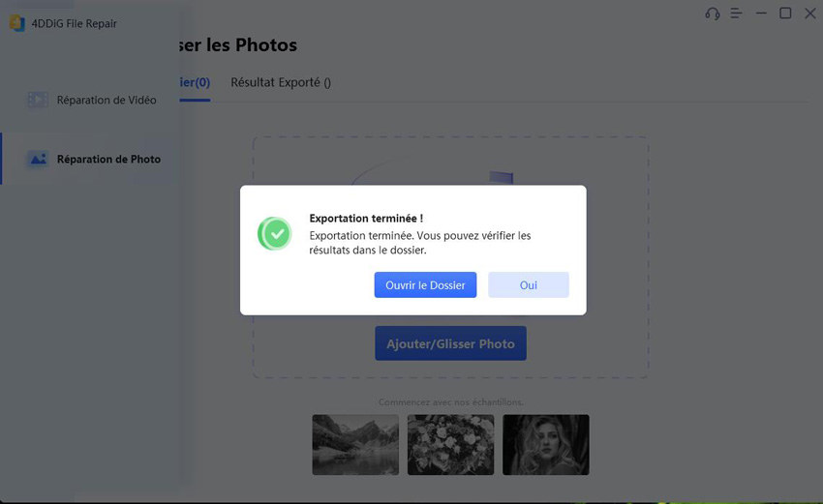Image resolution: width=823 pixels, height=504 pixels.
Task: Click the photo repair picture icon
Action: 38,159
